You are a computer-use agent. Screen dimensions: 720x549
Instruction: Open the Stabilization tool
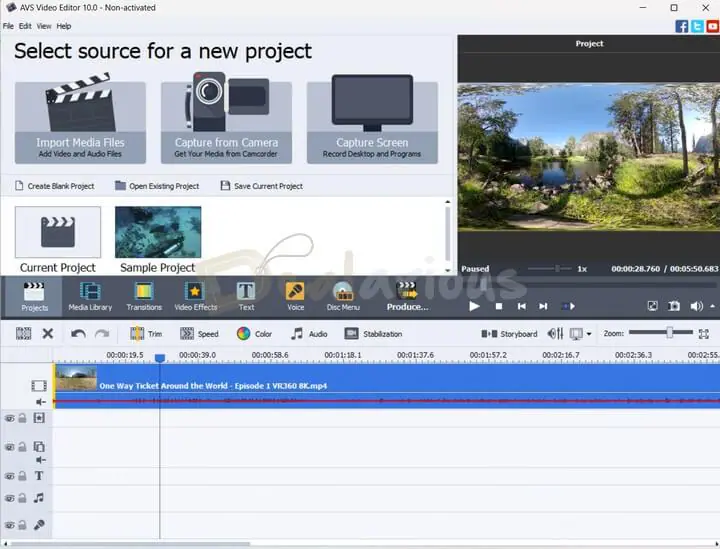pyautogui.click(x=373, y=334)
